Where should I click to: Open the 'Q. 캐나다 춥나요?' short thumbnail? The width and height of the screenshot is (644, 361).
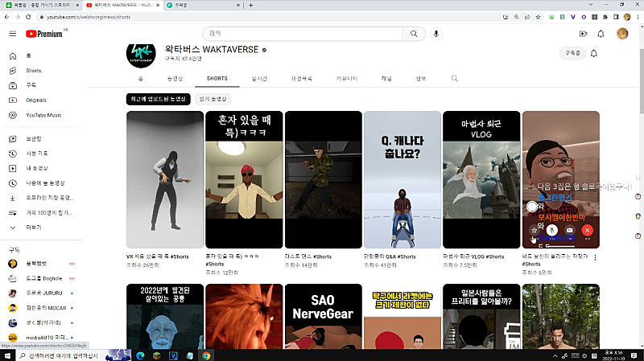pos(402,179)
